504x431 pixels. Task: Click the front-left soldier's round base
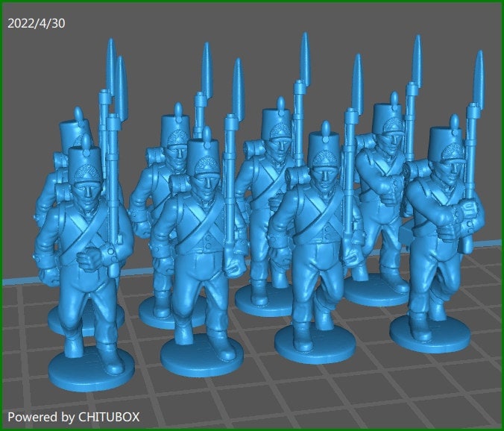point(91,368)
